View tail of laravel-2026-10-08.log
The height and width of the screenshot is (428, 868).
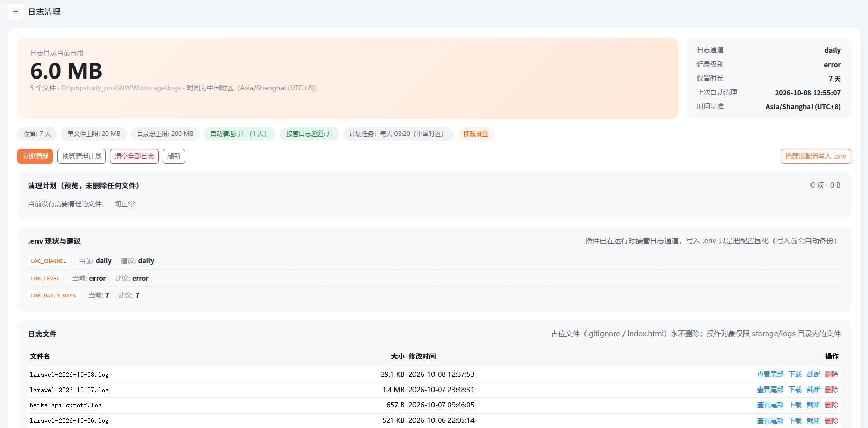click(x=770, y=375)
